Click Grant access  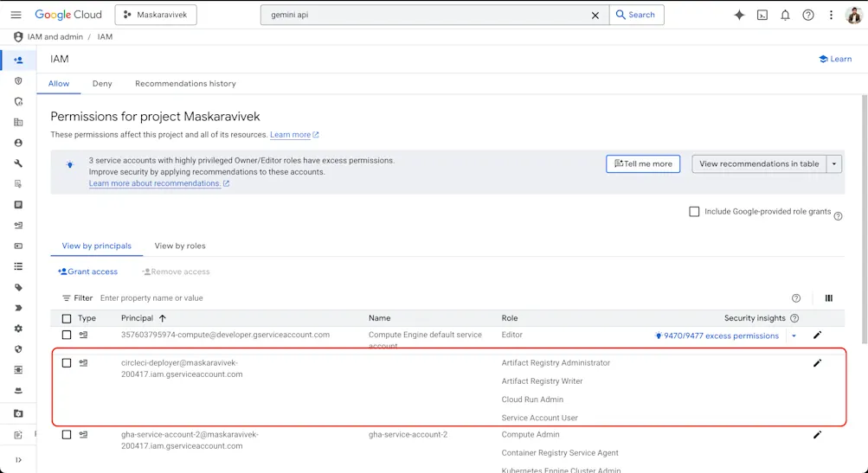pyautogui.click(x=88, y=272)
